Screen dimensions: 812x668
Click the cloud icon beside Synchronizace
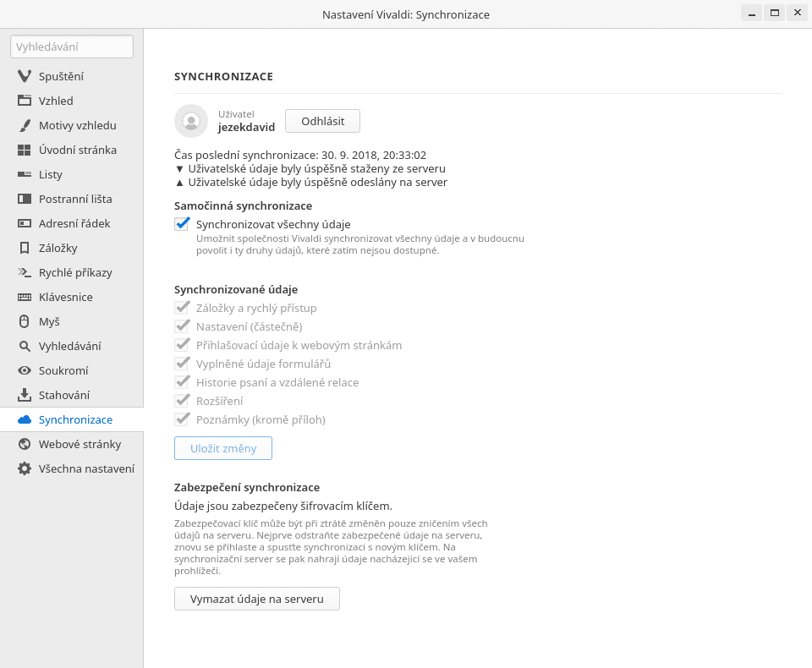pos(25,419)
